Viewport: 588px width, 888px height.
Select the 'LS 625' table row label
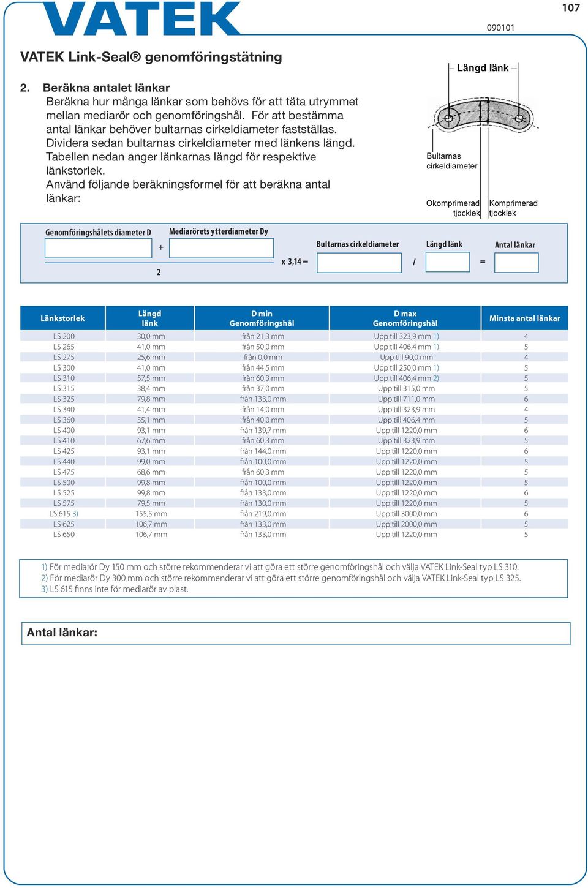pyautogui.click(x=64, y=524)
